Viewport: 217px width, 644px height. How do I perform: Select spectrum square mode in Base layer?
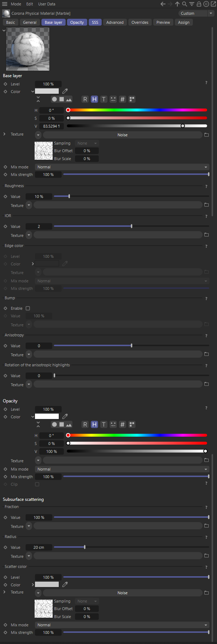62,99
